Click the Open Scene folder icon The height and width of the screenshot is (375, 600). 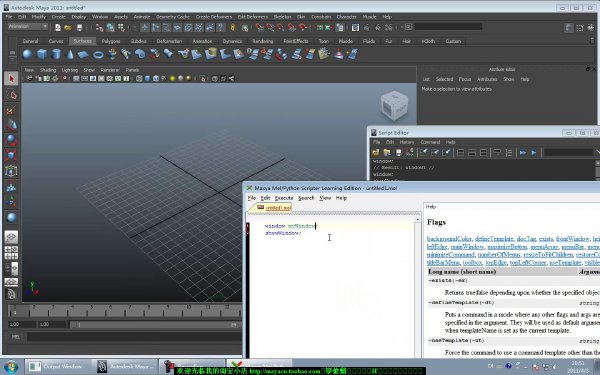[68, 28]
